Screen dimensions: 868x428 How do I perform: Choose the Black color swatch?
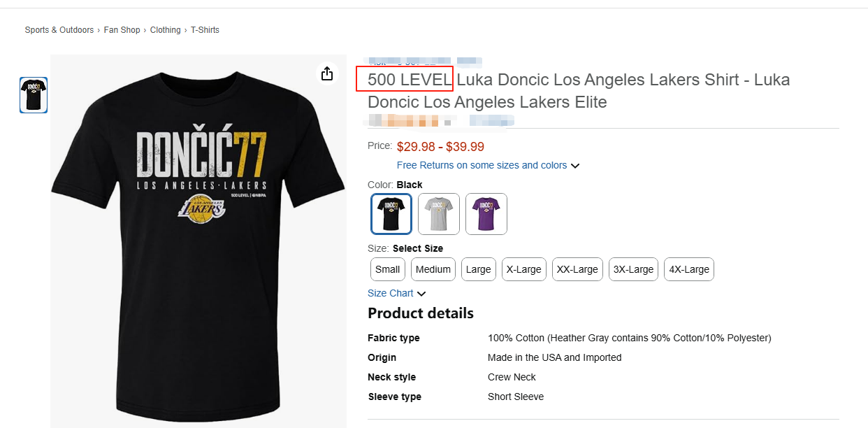point(391,213)
